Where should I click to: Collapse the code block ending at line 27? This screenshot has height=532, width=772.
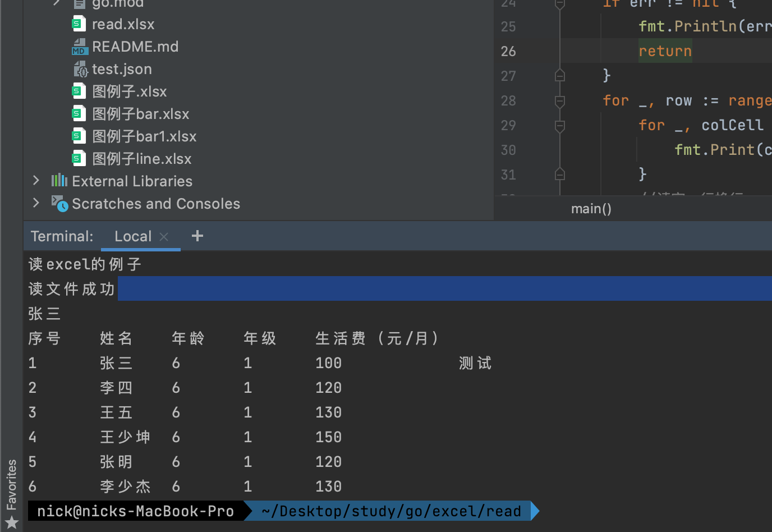tap(560, 75)
